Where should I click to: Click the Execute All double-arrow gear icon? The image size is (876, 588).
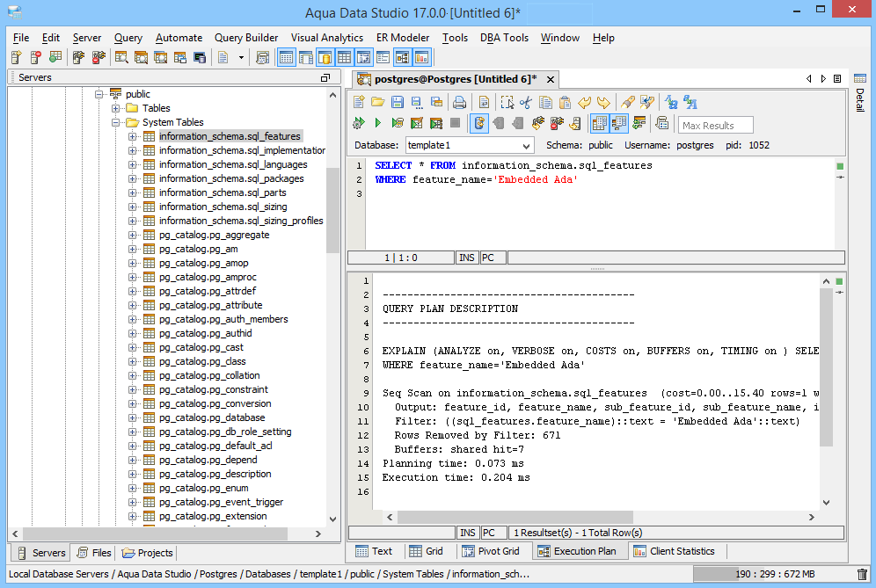point(359,123)
